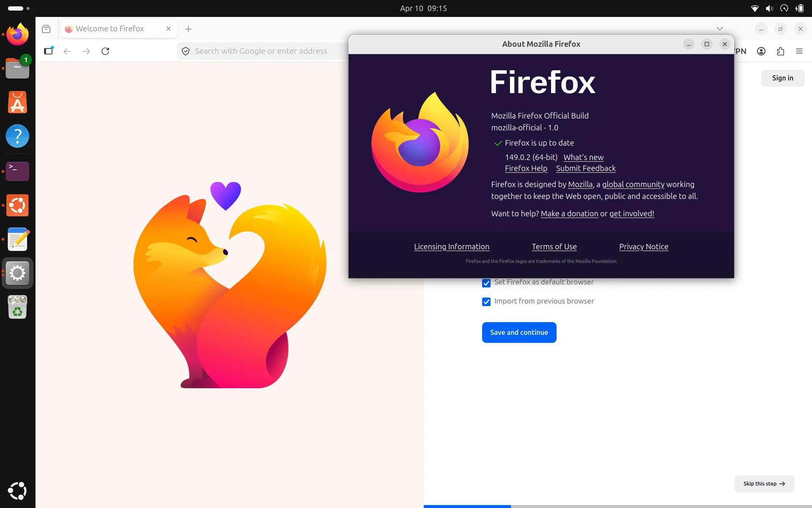Open the Extensions puzzle icon
The width and height of the screenshot is (812, 508).
click(x=780, y=51)
